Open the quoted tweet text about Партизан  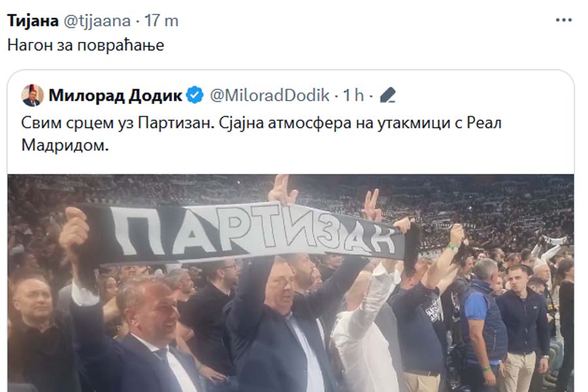[x=261, y=134]
